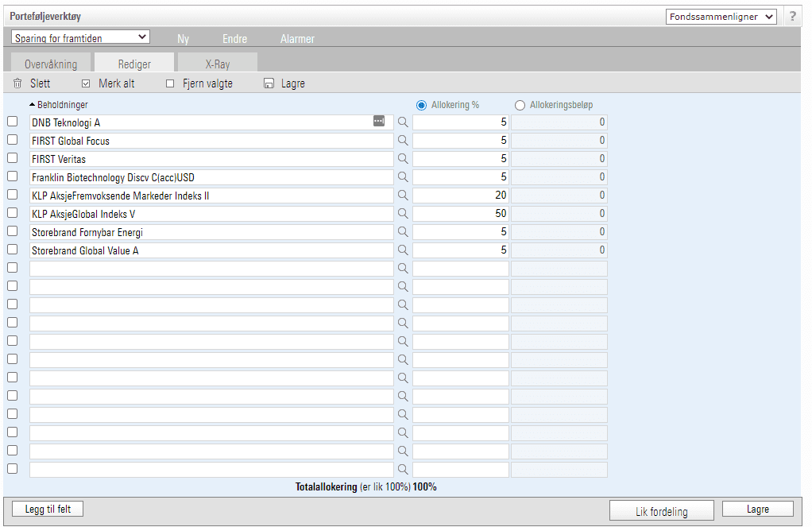Click the empty-box Fjern valgte icon
The height and width of the screenshot is (527, 812).
coord(170,83)
